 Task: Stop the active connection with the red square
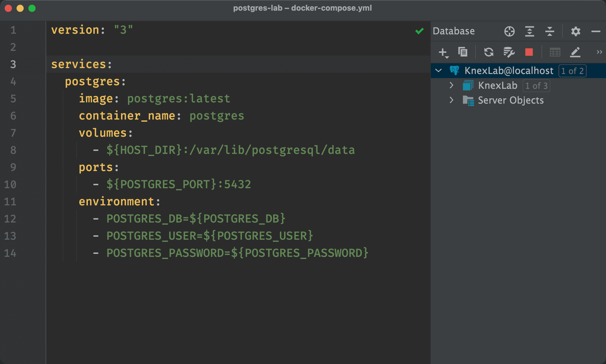(x=529, y=52)
